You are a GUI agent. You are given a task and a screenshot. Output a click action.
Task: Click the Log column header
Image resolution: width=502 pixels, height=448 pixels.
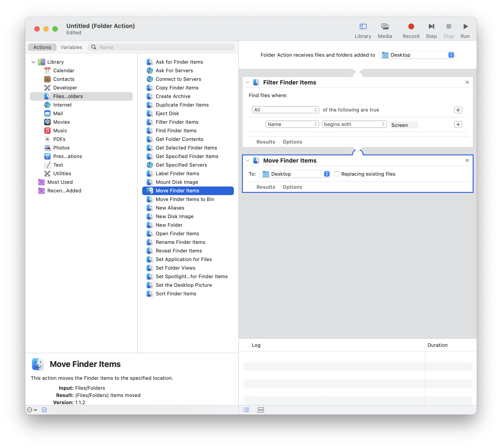(x=256, y=345)
